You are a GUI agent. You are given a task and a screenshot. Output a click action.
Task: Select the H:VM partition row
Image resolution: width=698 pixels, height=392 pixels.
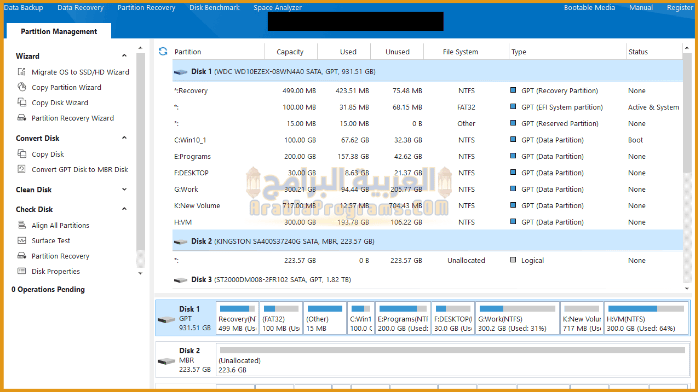click(427, 222)
